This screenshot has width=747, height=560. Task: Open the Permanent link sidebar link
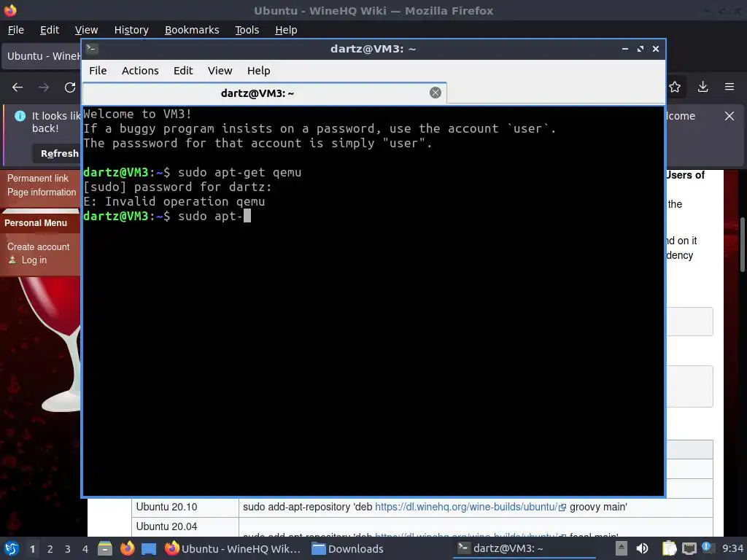click(x=38, y=178)
